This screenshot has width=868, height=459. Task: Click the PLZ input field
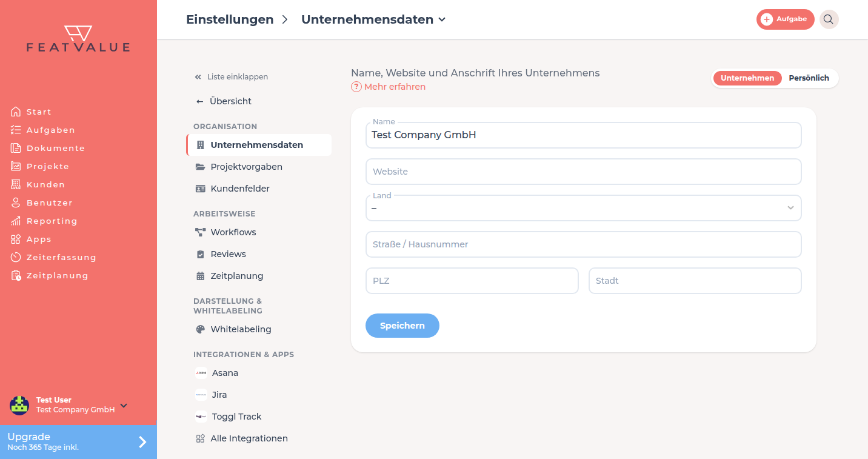[x=472, y=281]
